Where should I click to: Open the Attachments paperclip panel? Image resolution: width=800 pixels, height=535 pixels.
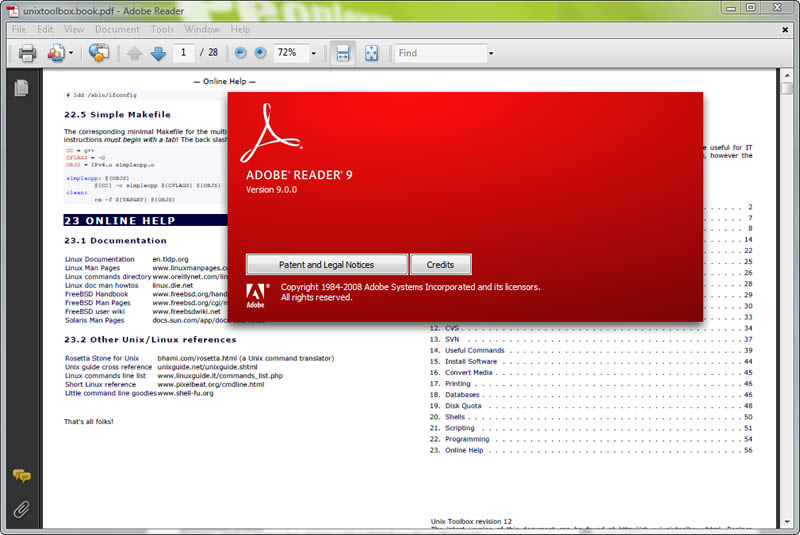click(20, 509)
